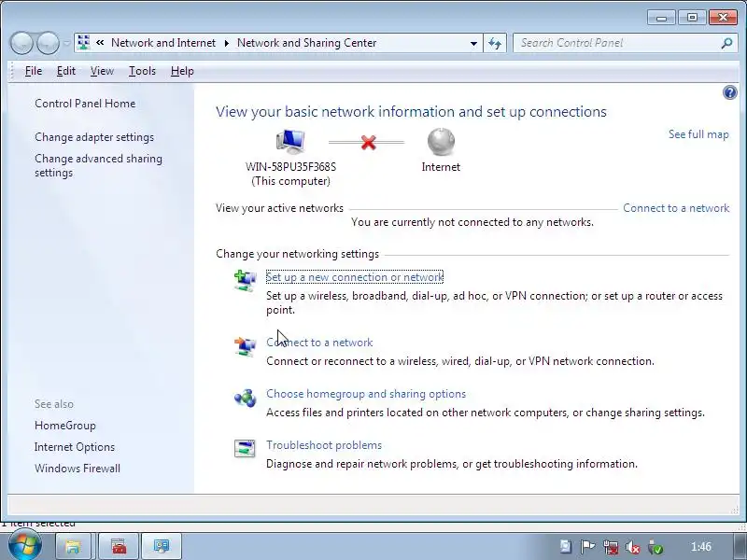The width and height of the screenshot is (747, 560).
Task: Click the Troubleshoot problems icon
Action: [245, 448]
